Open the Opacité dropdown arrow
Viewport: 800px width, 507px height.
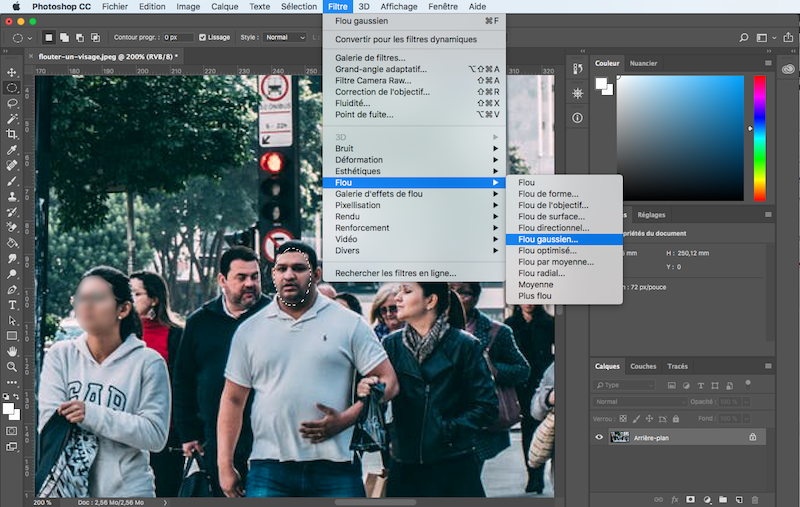(x=746, y=402)
